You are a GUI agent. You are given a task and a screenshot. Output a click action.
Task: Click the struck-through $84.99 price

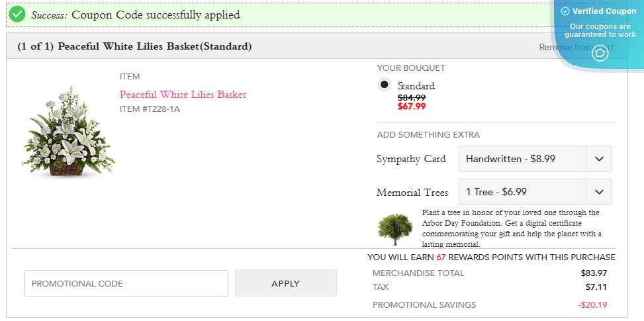412,97
